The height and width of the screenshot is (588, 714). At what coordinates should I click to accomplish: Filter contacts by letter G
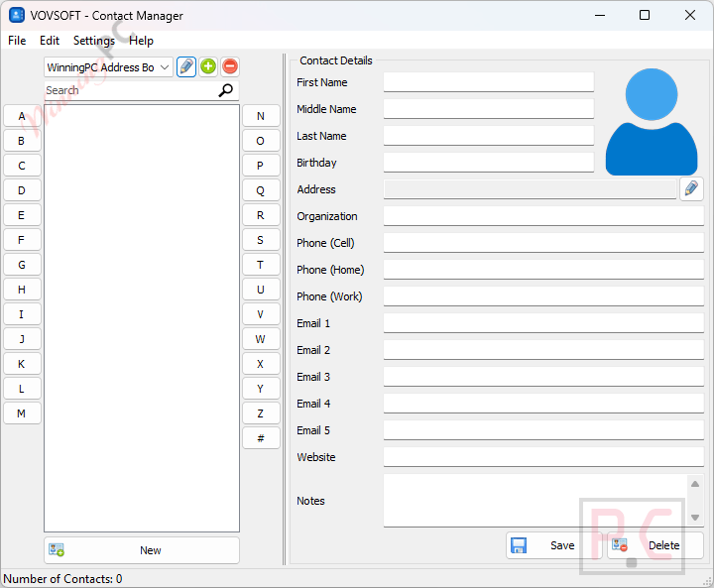tap(22, 265)
